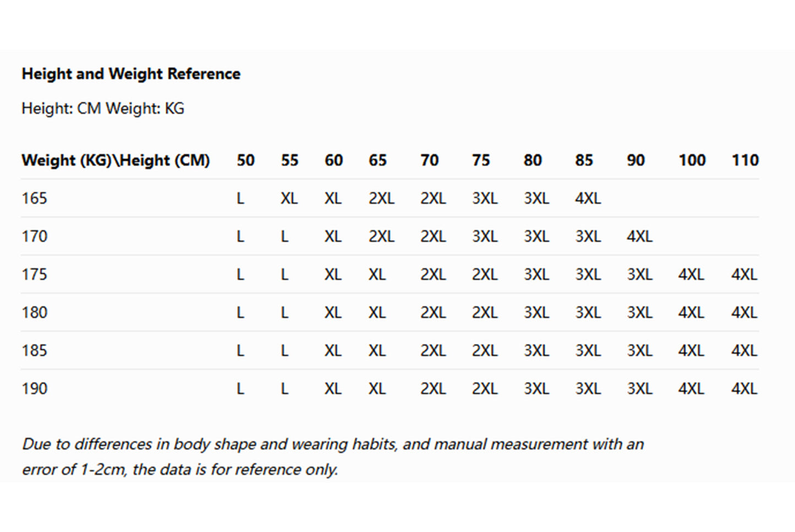
Task: Click the 4XL cell in the 170 row
Action: pos(639,237)
